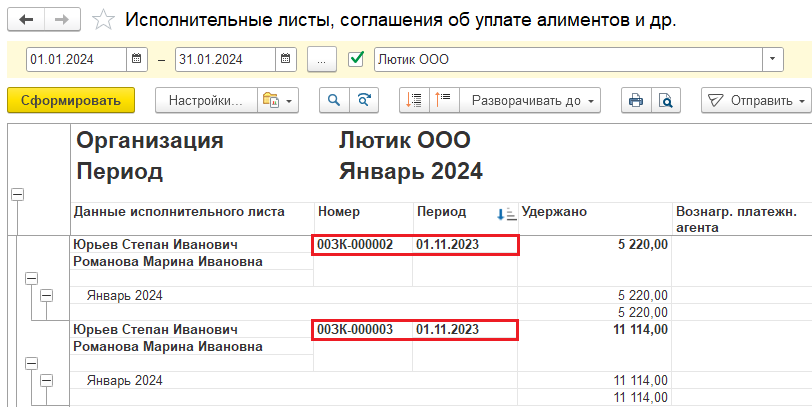Go back with the left arrow button
Screen dimensions: 812x407
(26, 20)
